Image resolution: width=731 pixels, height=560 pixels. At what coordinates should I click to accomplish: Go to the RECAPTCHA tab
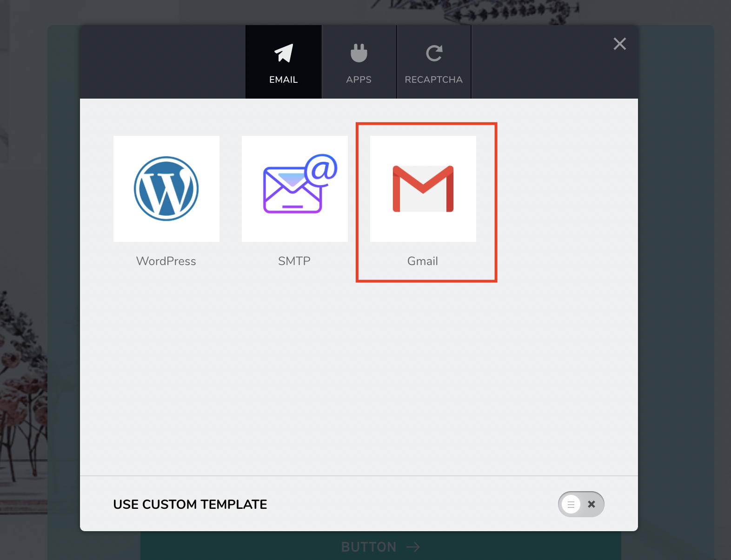tap(434, 62)
